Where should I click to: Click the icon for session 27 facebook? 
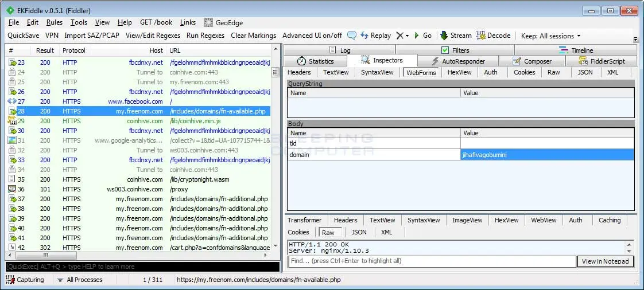tap(12, 101)
